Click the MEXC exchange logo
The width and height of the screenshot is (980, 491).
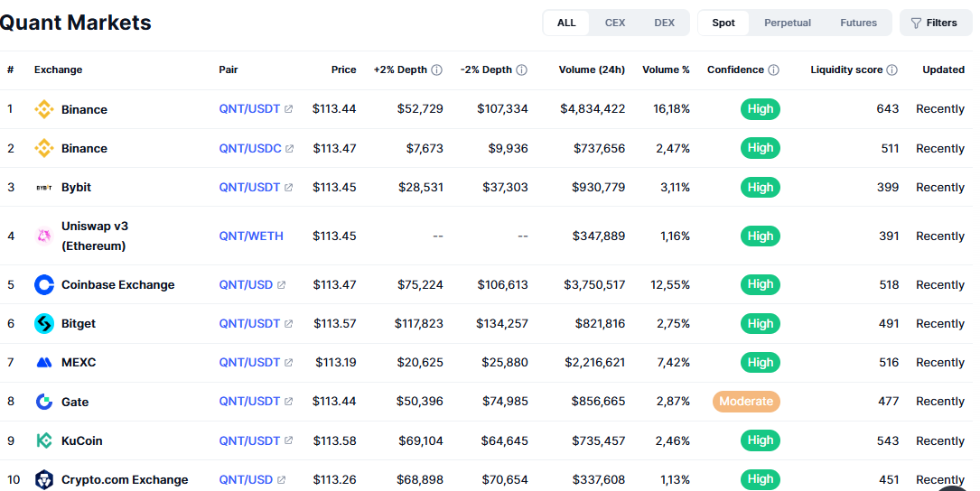click(43, 362)
